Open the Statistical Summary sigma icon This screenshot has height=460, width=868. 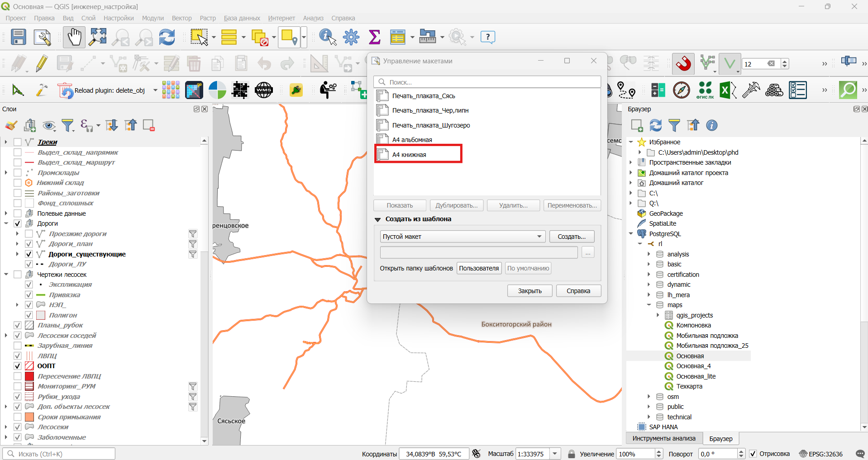click(x=374, y=37)
